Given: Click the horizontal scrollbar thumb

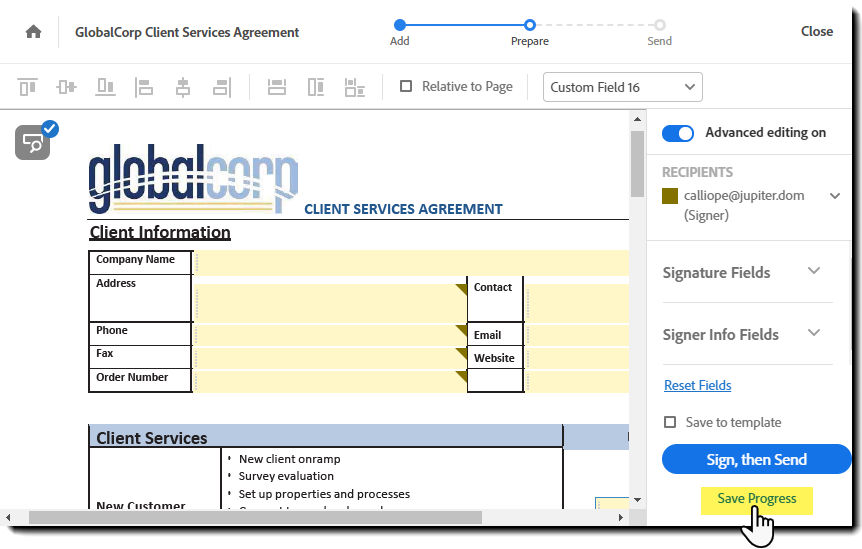Looking at the screenshot, I should pos(255,517).
